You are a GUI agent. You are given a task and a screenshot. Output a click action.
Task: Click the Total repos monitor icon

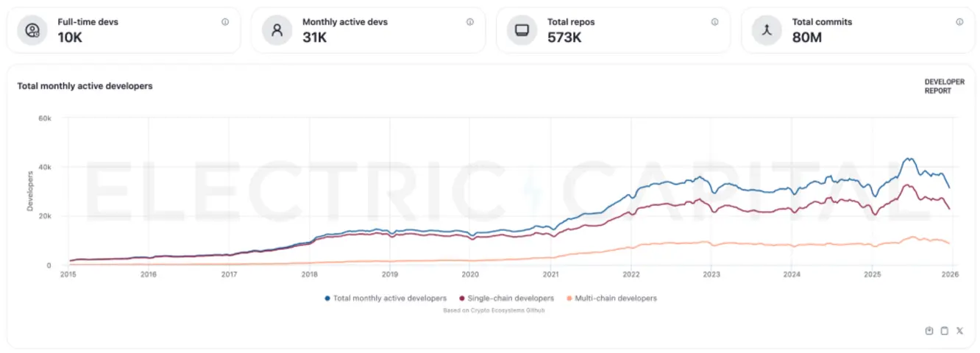522,30
